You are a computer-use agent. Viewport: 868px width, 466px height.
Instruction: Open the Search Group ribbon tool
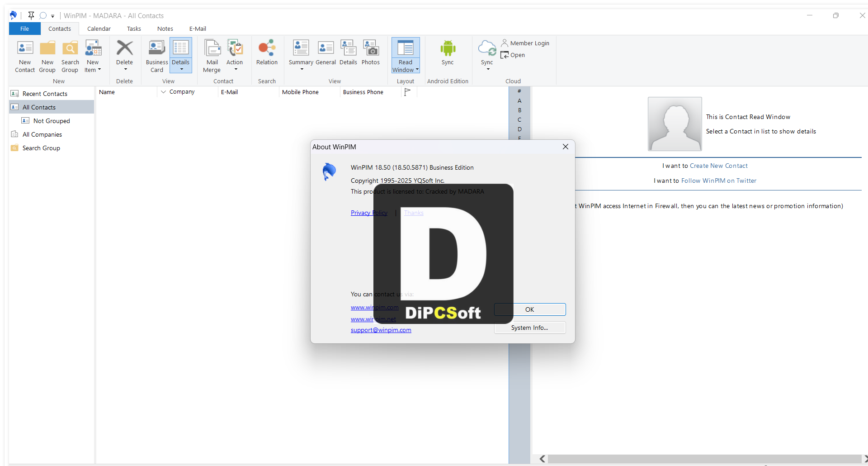click(x=70, y=56)
